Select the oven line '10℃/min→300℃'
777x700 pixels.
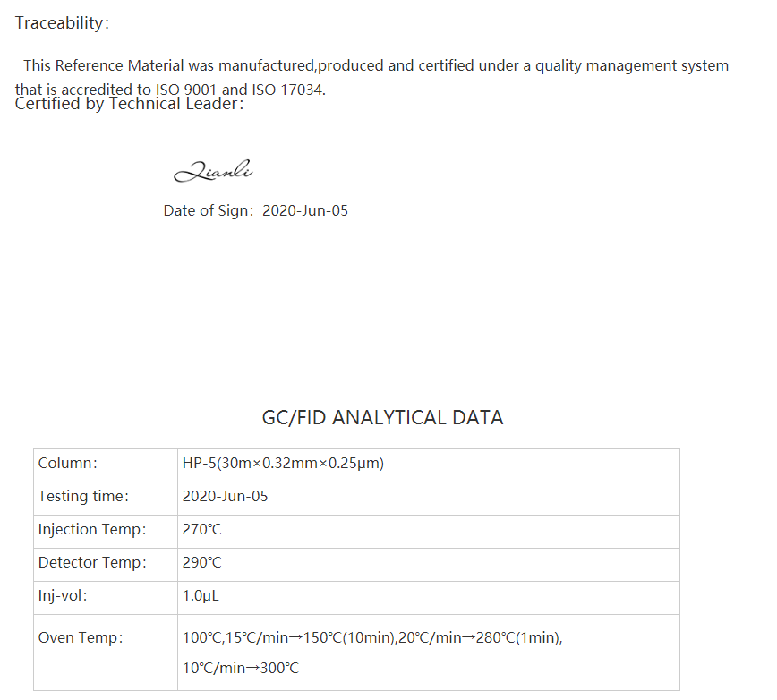tap(241, 669)
